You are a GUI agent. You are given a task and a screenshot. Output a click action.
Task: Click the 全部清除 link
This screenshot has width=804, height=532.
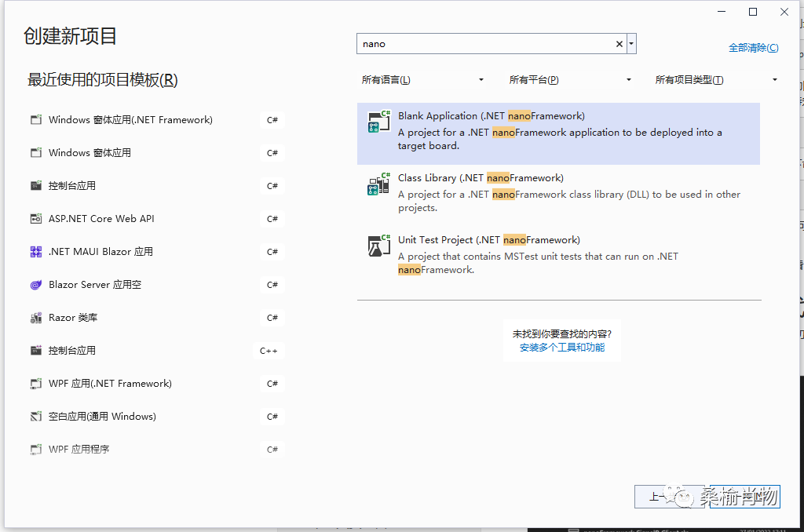coord(753,47)
